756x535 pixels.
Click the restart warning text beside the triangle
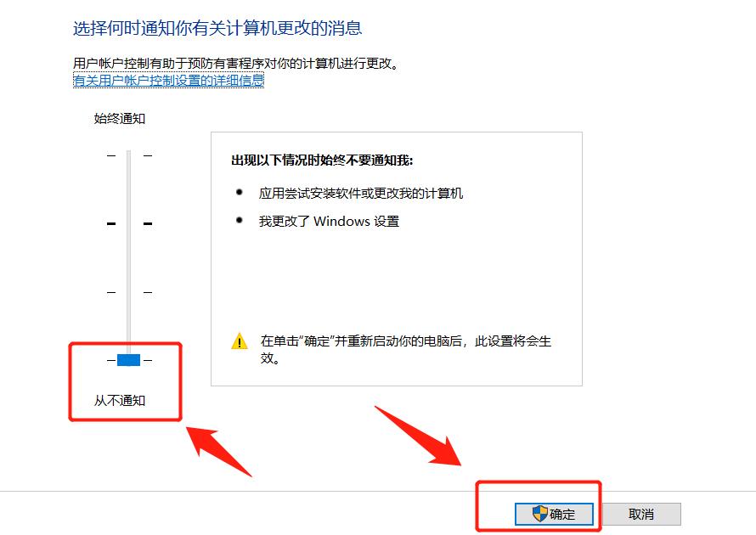tap(405, 349)
